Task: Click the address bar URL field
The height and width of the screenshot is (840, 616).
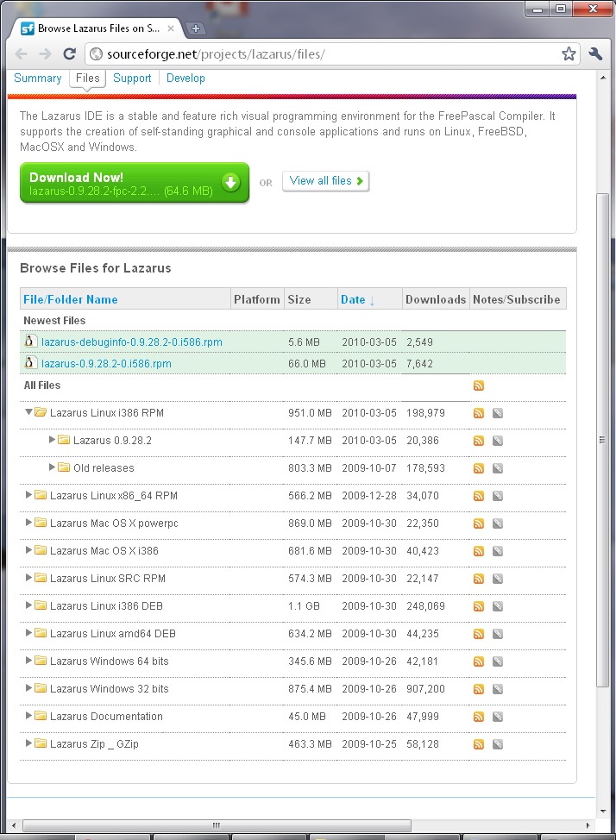Action: (x=328, y=53)
